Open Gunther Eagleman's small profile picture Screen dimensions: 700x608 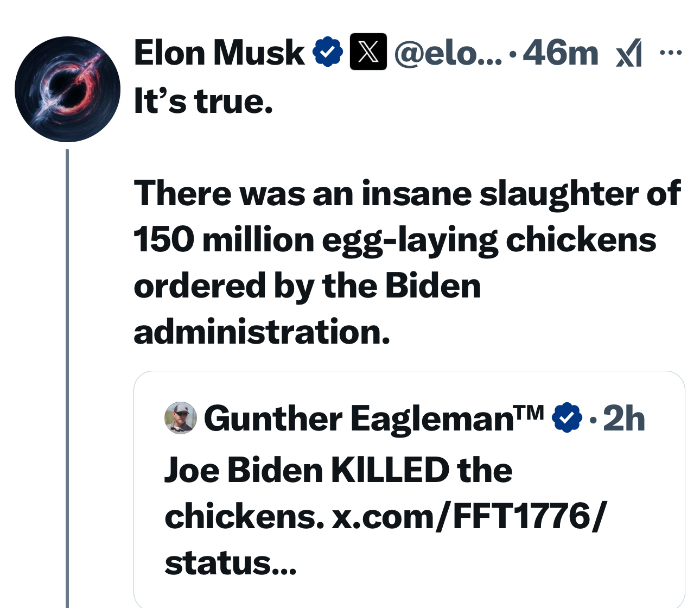coord(180,418)
